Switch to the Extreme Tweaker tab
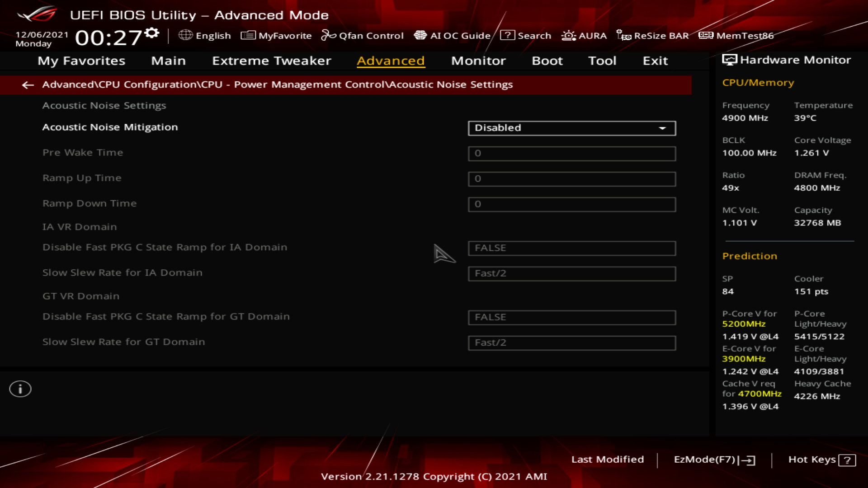Viewport: 868px width, 488px height. (x=271, y=61)
